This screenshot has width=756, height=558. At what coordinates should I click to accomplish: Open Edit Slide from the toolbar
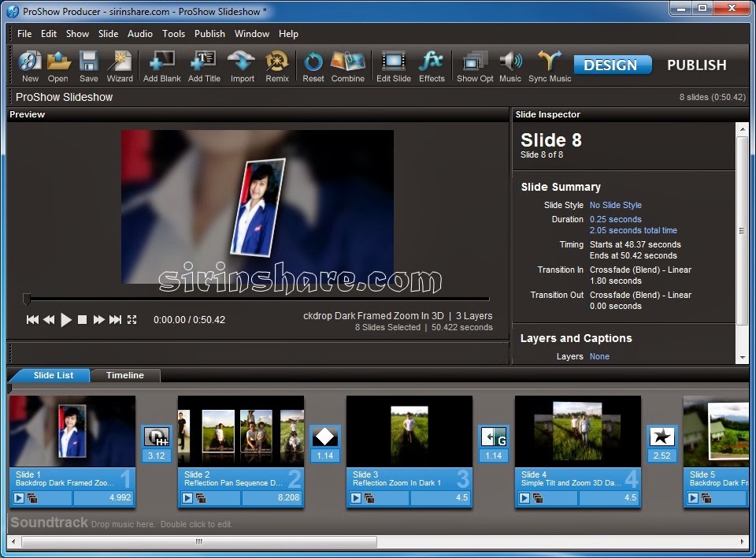click(x=394, y=66)
